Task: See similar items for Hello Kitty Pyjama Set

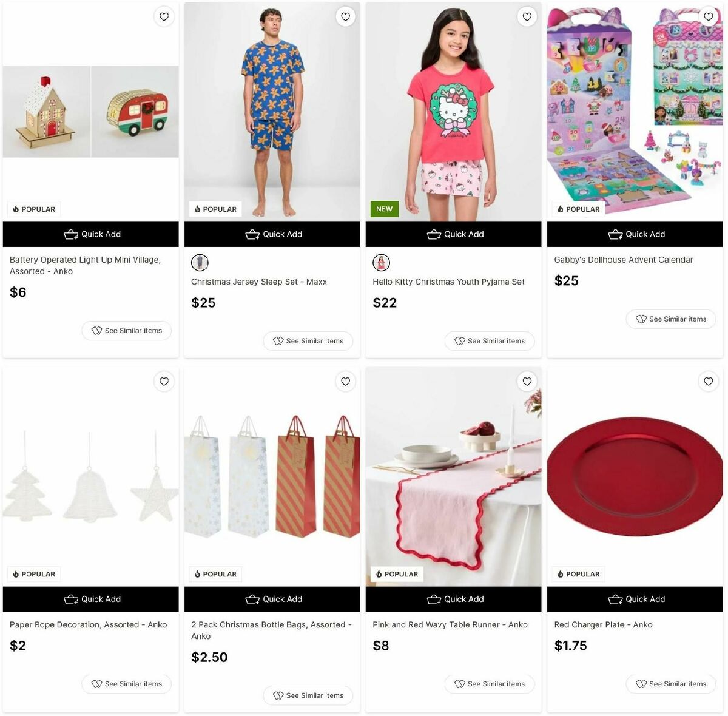Action: [490, 341]
